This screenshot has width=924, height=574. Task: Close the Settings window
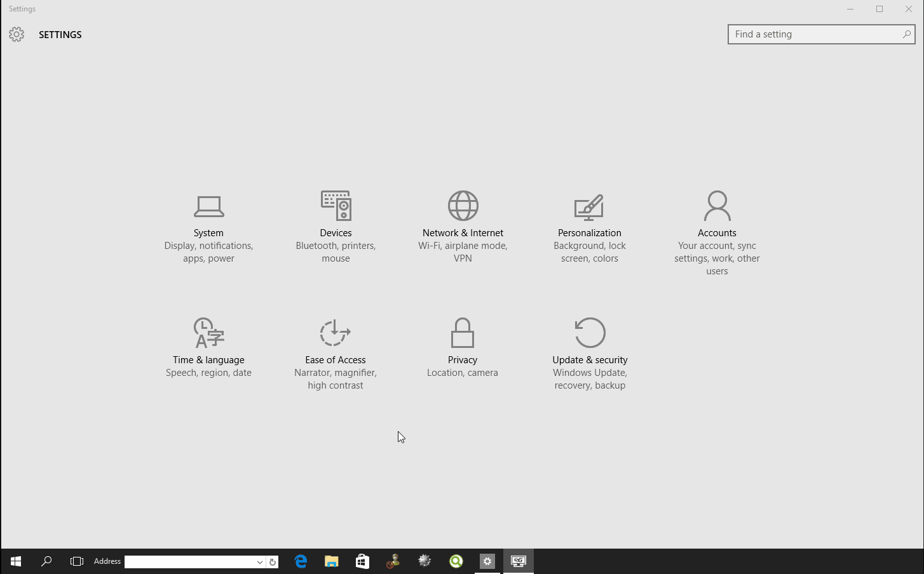[x=909, y=9]
